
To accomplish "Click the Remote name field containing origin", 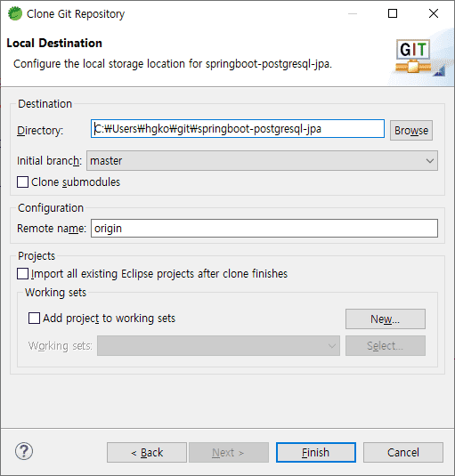I will click(264, 229).
